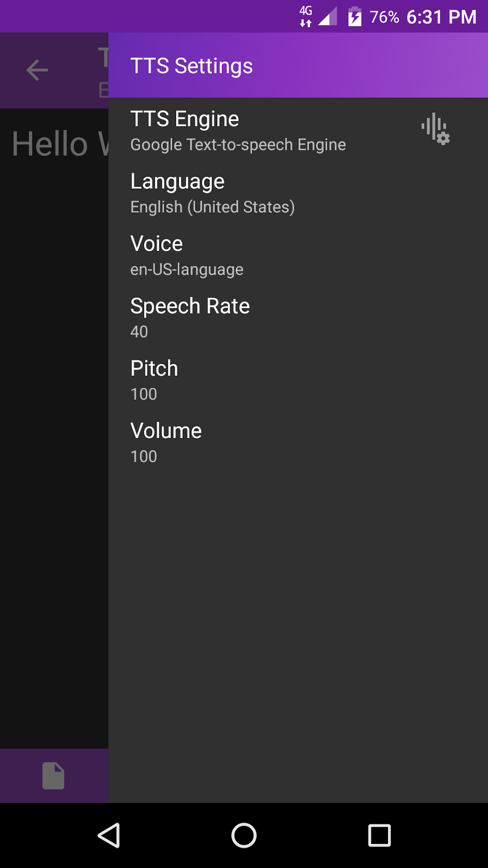Viewport: 488px width, 868px height.
Task: Open TTS engine settings gear icon
Action: (x=435, y=129)
